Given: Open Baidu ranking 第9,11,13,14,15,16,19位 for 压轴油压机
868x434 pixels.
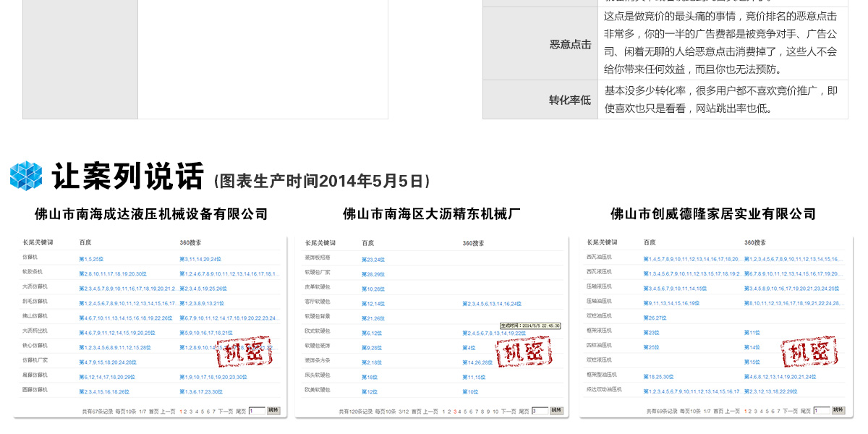Looking at the screenshot, I should coord(671,304).
